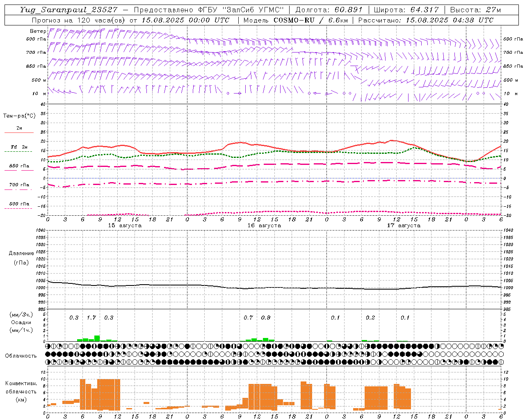Click the '2м' temperature legend entry
The height and width of the screenshot is (420, 525).
[x=19, y=128]
